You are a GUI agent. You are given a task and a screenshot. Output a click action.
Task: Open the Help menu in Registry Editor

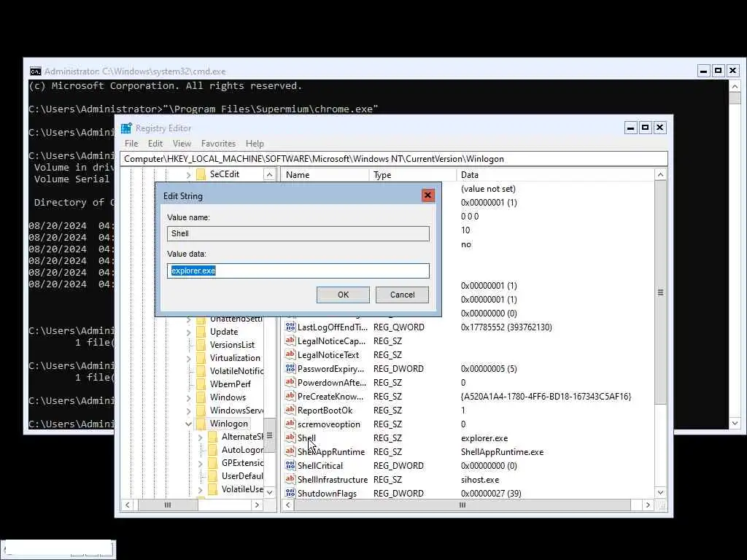255,144
